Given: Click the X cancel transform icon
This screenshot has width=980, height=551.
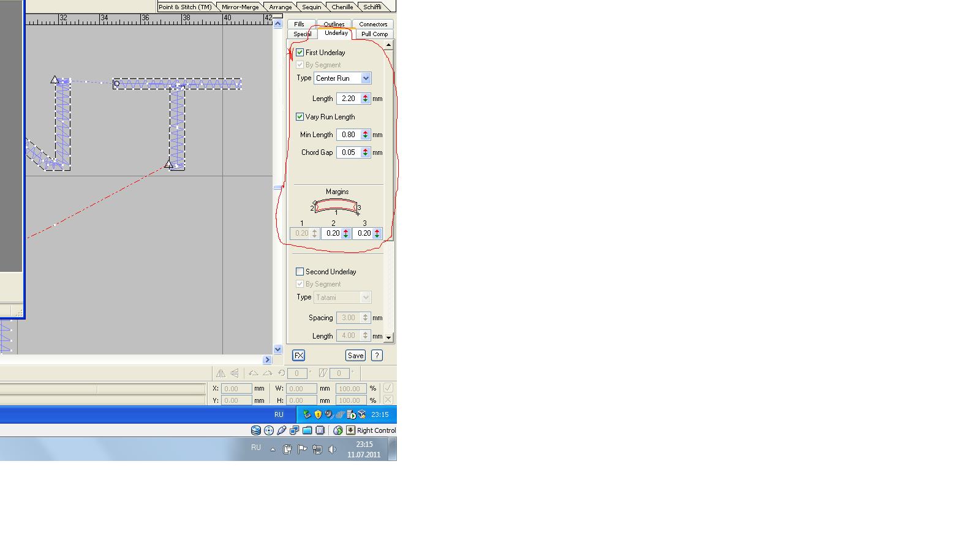Looking at the screenshot, I should point(388,400).
